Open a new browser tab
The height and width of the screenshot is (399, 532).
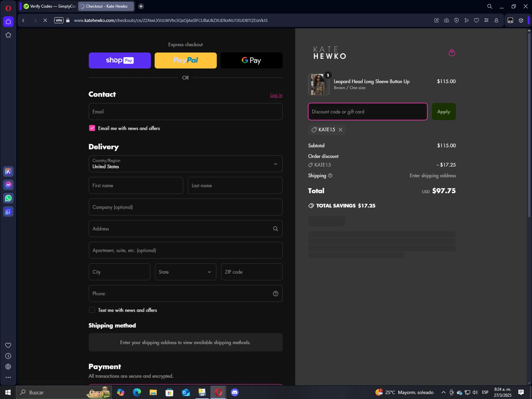(x=141, y=6)
